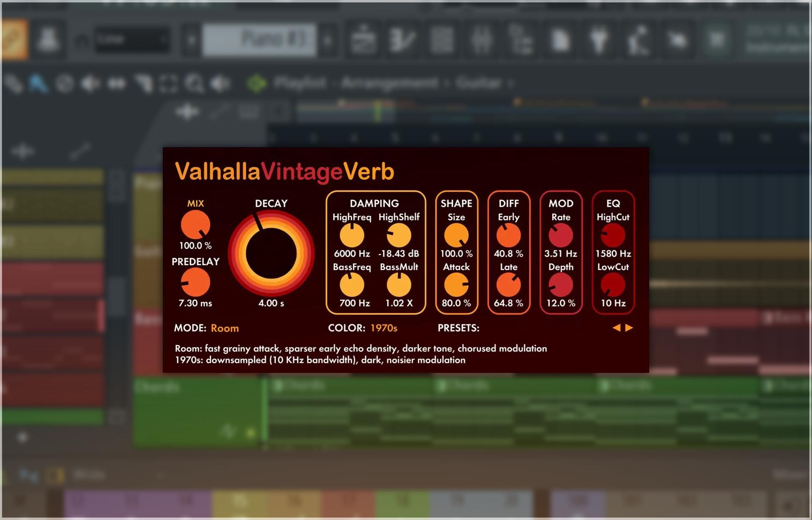Click the 10 Hz LowCut value
Image resolution: width=812 pixels, height=520 pixels.
613,303
